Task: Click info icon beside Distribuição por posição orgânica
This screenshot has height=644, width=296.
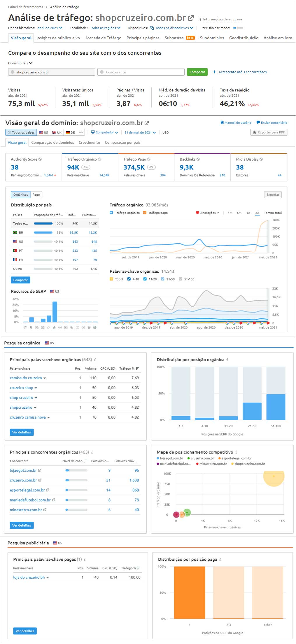Action: point(227,360)
